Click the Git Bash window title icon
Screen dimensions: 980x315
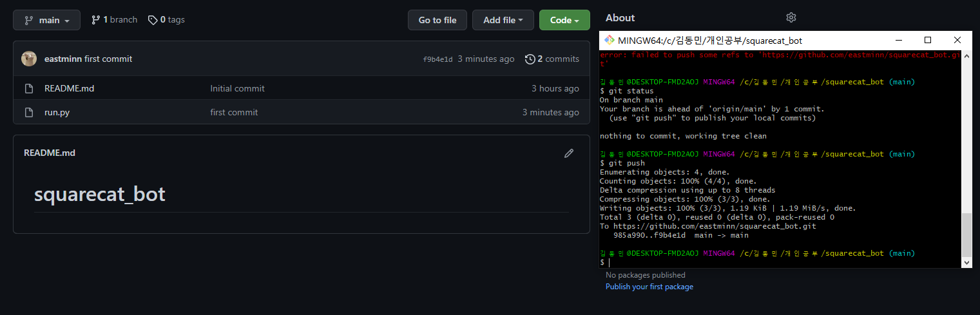pos(610,40)
